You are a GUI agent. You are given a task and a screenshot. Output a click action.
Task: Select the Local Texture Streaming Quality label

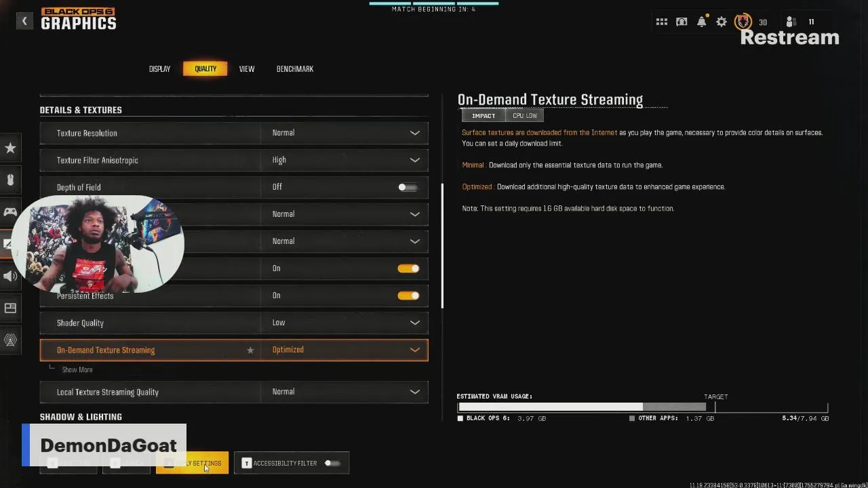point(108,392)
